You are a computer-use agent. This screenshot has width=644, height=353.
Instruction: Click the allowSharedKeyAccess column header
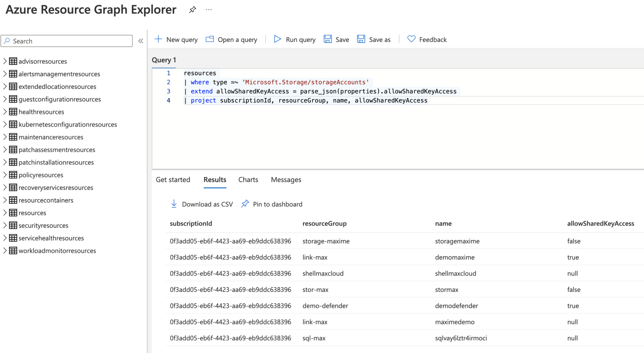(600, 224)
